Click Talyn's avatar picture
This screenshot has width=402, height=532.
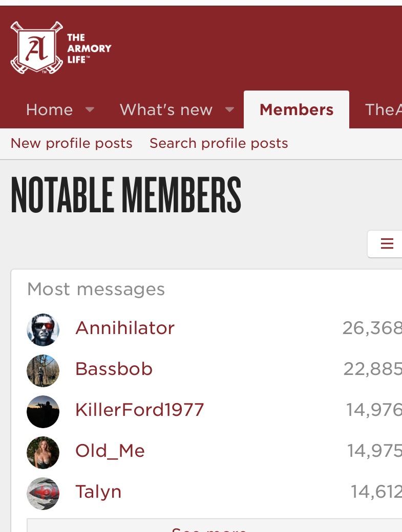click(43, 494)
